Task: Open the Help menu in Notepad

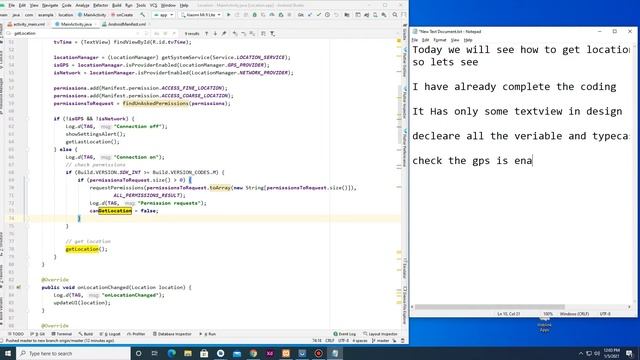Action: [x=468, y=40]
